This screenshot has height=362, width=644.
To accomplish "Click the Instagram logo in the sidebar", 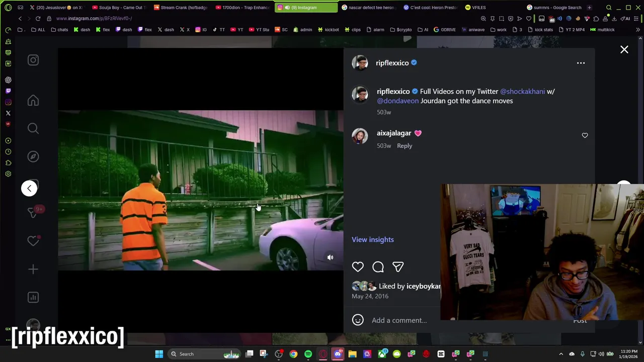I will point(33,60).
